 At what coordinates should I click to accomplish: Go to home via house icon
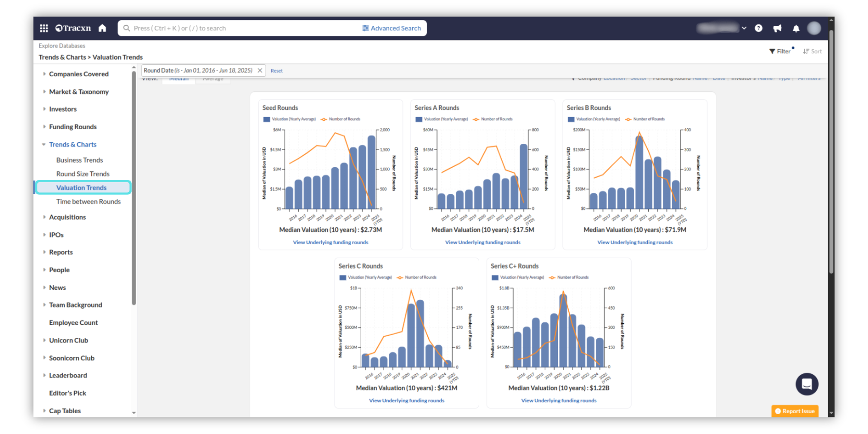coord(102,28)
